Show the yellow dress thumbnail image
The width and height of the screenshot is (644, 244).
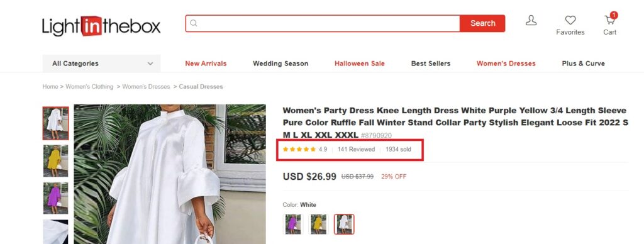pos(56,160)
